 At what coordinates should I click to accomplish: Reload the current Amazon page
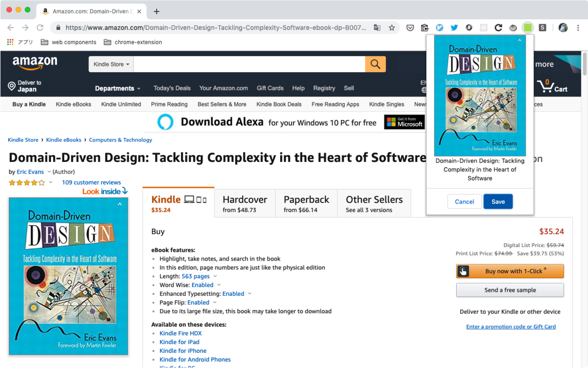(40, 28)
